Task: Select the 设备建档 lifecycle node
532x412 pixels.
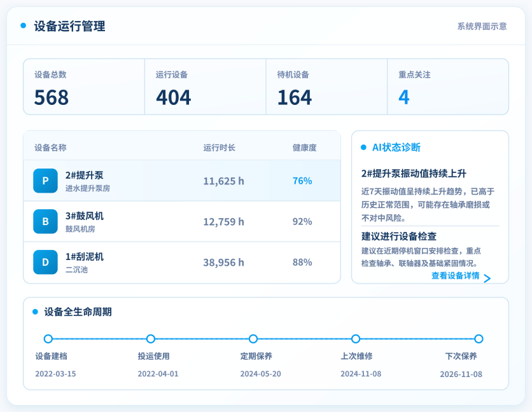Action: pos(48,339)
